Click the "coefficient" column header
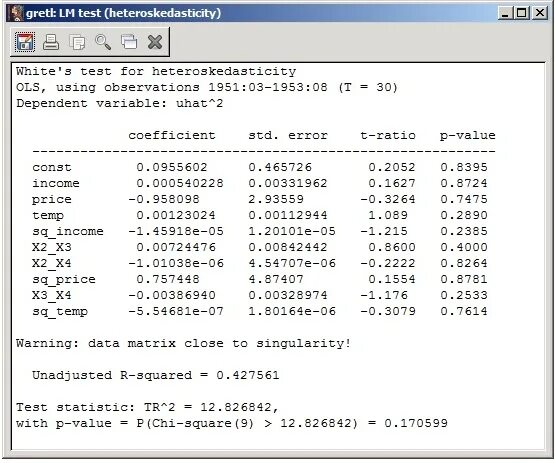Image resolution: width=555 pixels, height=463 pixels. pos(172,135)
